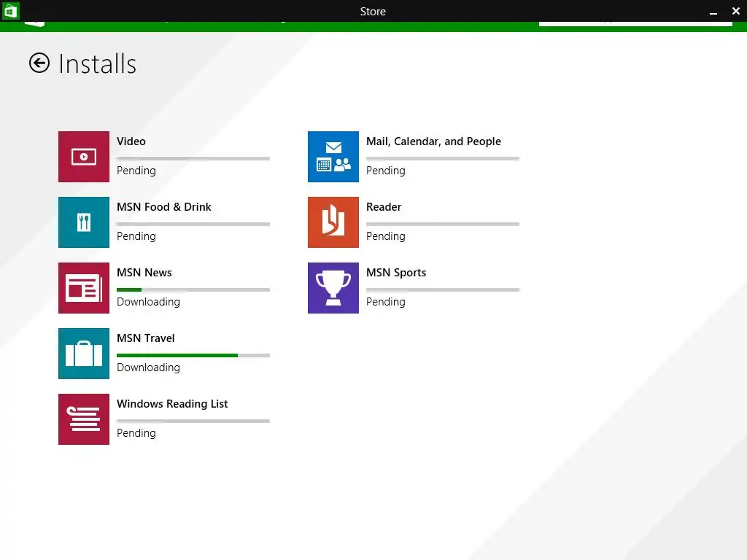Click the Windows Reading List progress bar
The image size is (747, 560).
(193, 421)
